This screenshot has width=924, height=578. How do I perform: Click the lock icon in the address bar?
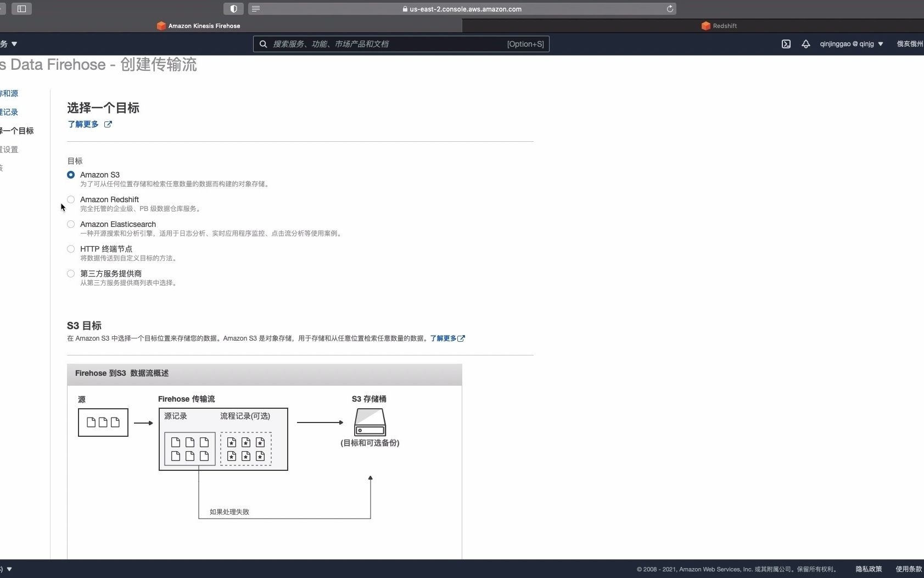click(405, 9)
